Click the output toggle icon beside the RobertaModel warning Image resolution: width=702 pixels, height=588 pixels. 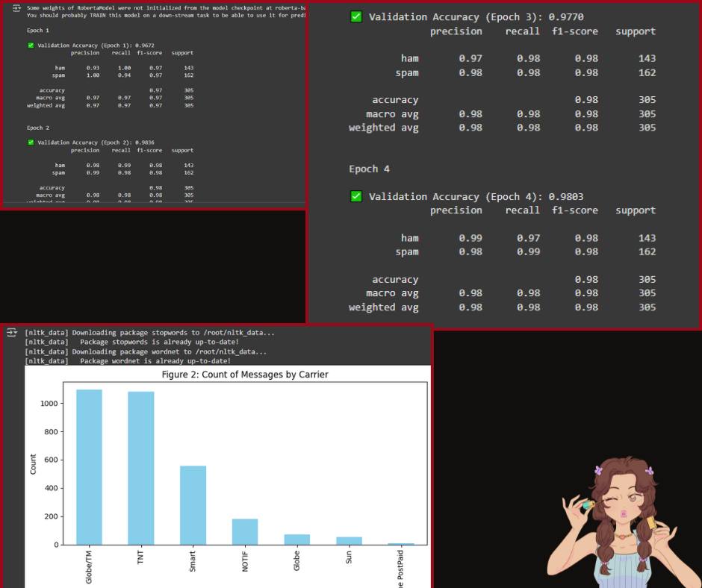[x=16, y=8]
